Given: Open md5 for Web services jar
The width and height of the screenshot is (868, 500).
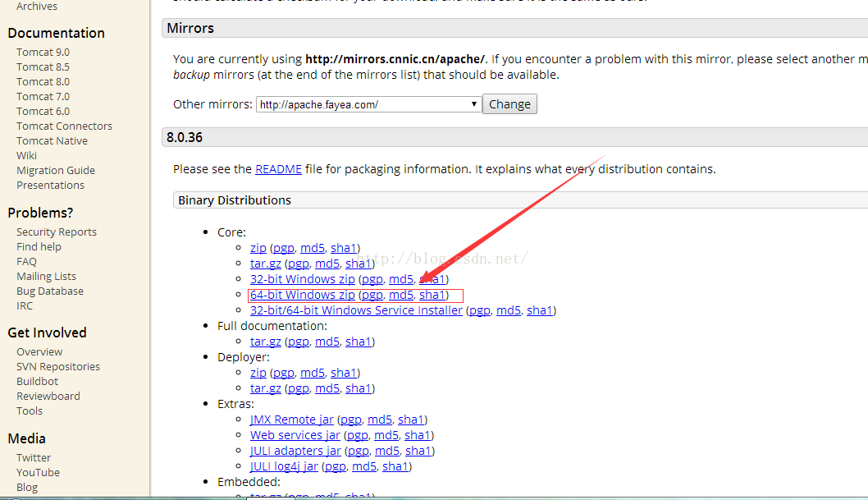Looking at the screenshot, I should pos(386,435).
